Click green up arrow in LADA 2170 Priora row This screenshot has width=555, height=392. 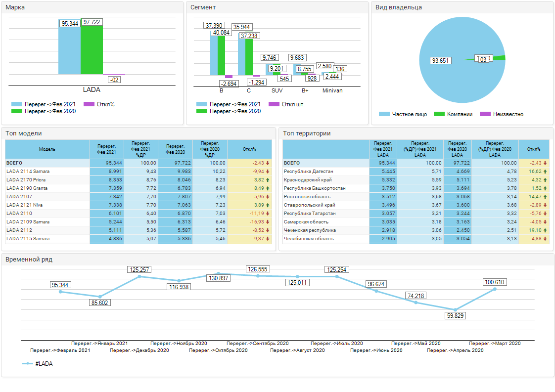tap(268, 180)
